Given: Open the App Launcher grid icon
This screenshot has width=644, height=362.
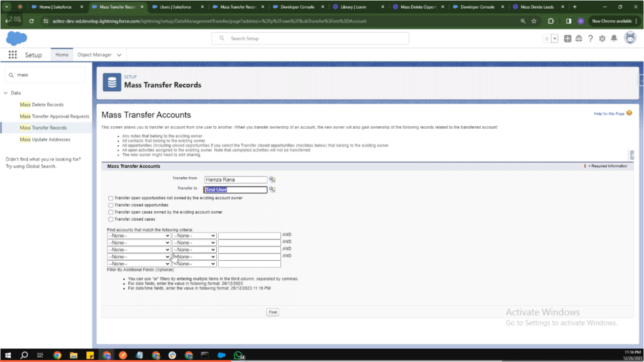Looking at the screenshot, I should pos(13,55).
